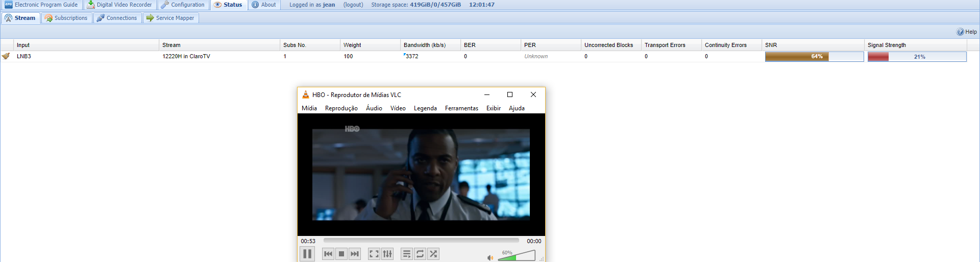This screenshot has height=262, width=980.
Task: Toggle loop repeat mode in VLC
Action: point(420,254)
